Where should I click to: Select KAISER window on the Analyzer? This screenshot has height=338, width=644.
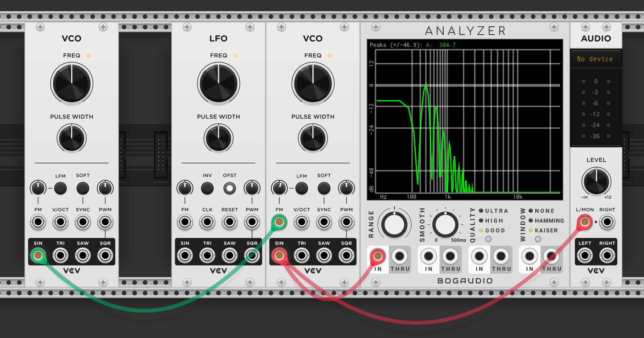coord(543,231)
